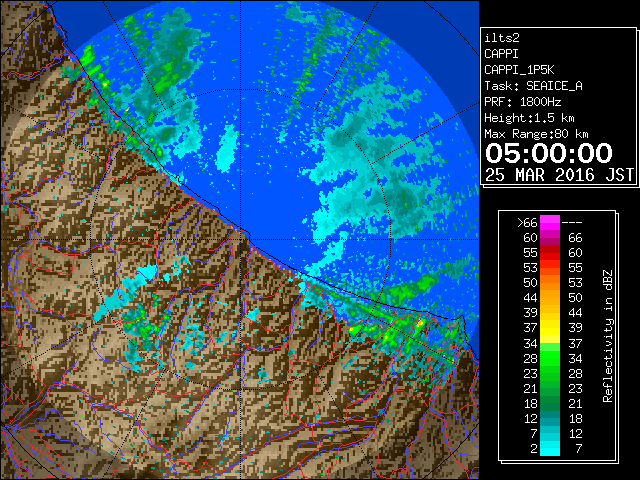The image size is (640, 480).
Task: Click the 05:00:00 timestamp
Action: (x=549, y=153)
